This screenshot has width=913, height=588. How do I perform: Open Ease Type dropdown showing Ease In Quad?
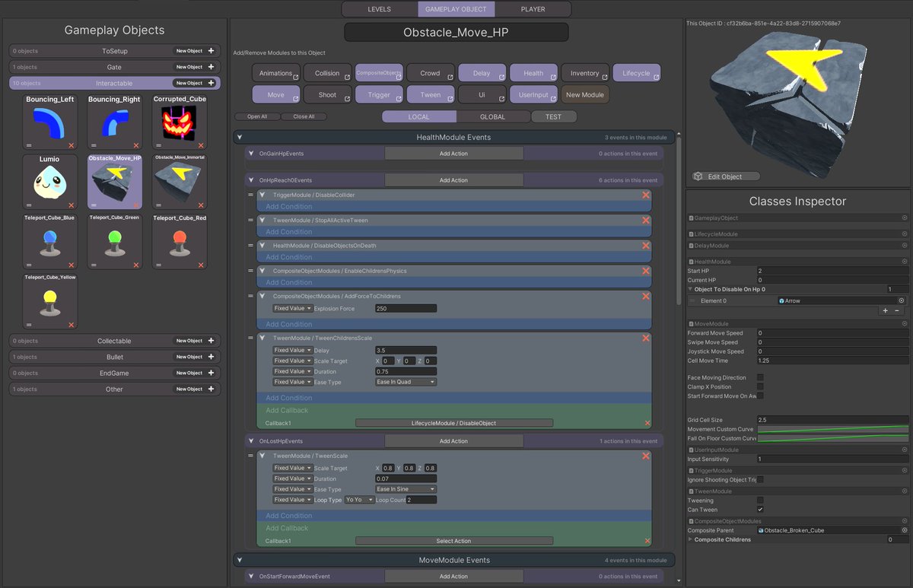406,382
